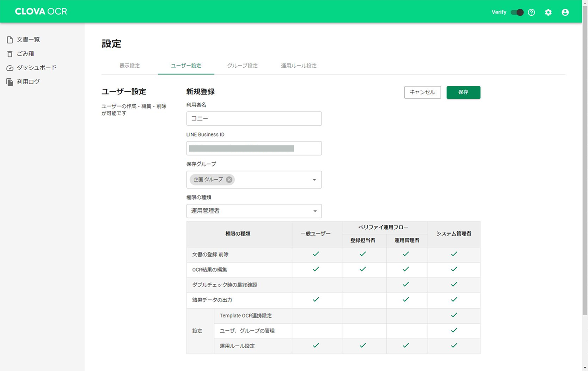Screen dimensions: 588x371
Task: Click the LINE Business ID field
Action: pos(254,148)
